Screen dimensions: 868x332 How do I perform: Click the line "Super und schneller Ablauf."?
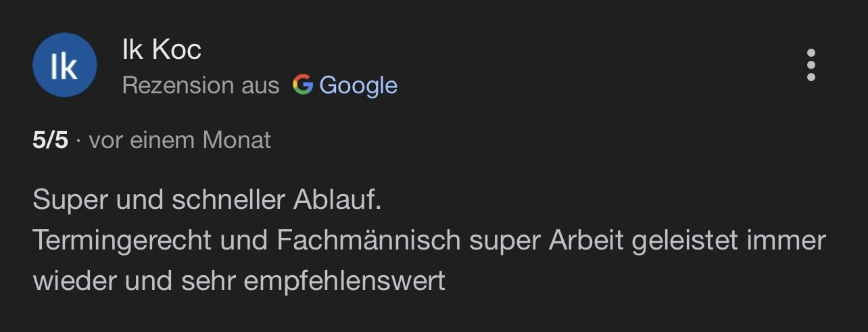(x=207, y=201)
